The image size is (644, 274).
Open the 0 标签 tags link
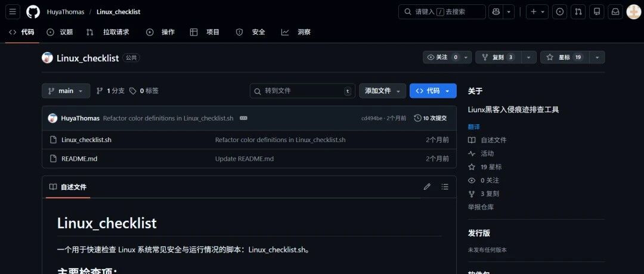144,91
